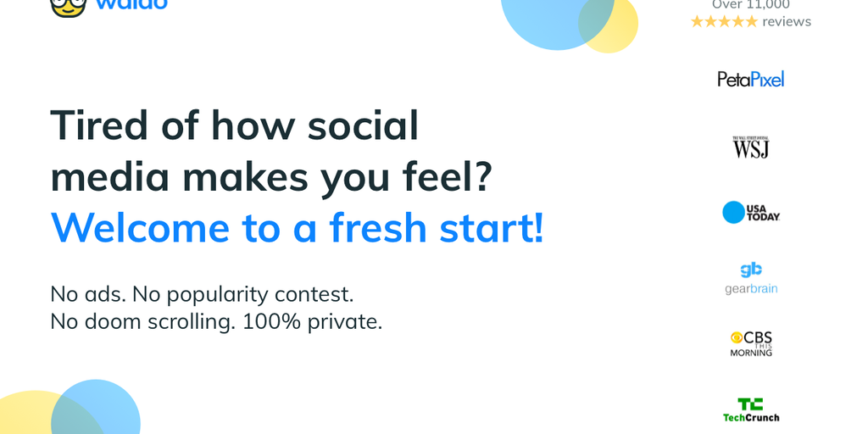This screenshot has height=434, width=868.
Task: Click the 'Tired of how social' headline line
Action: click(x=235, y=125)
